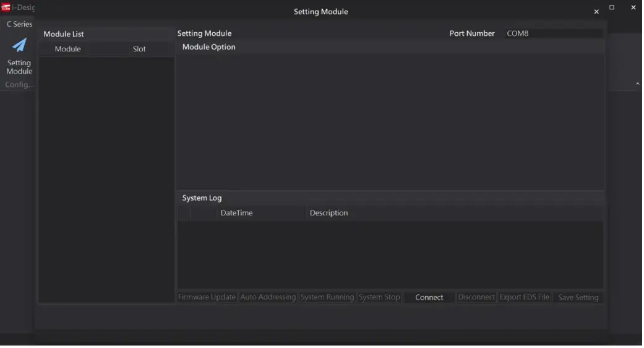Click the Config... group label
The width and height of the screenshot is (644, 348).
tap(19, 85)
